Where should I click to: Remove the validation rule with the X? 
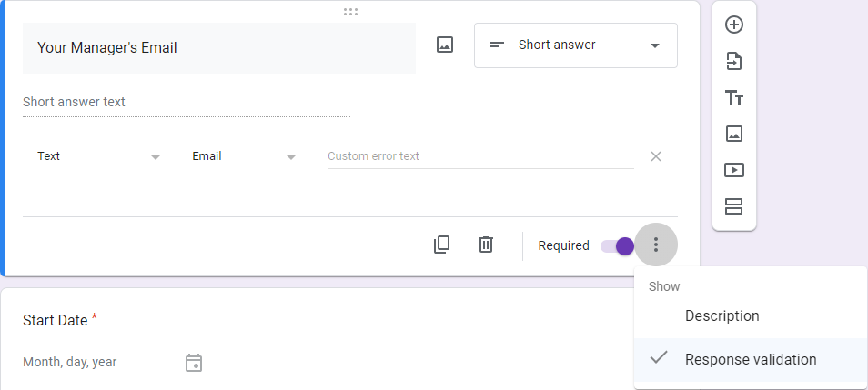(656, 156)
